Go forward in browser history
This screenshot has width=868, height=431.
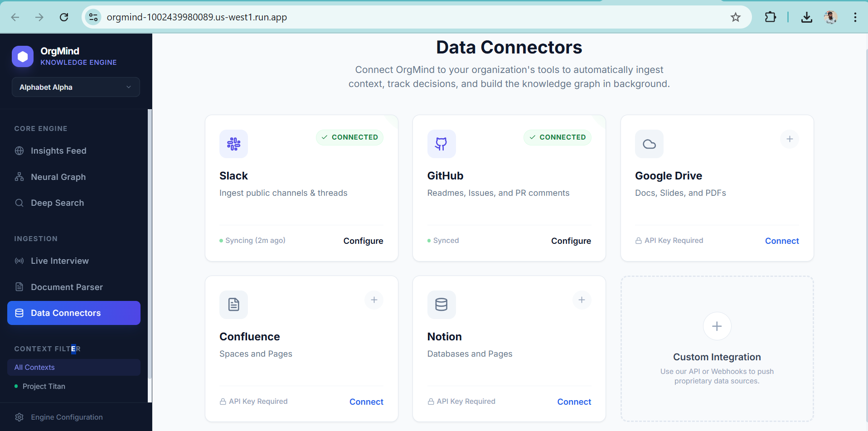39,17
